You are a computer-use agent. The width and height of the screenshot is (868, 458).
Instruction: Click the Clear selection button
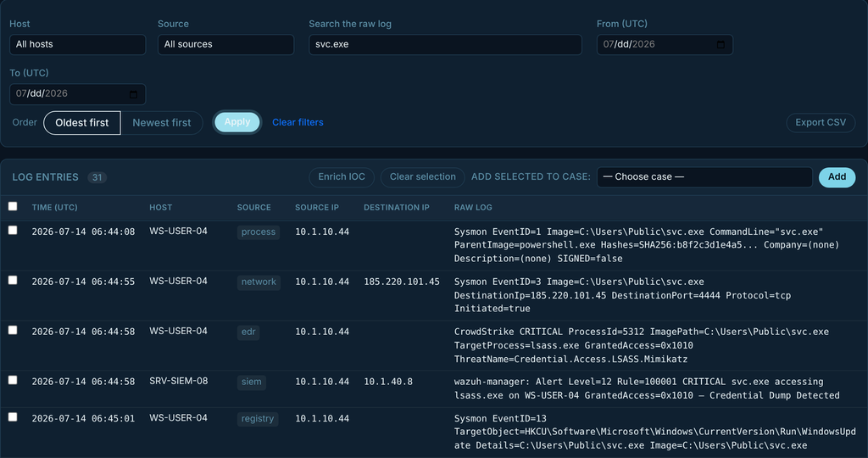423,177
